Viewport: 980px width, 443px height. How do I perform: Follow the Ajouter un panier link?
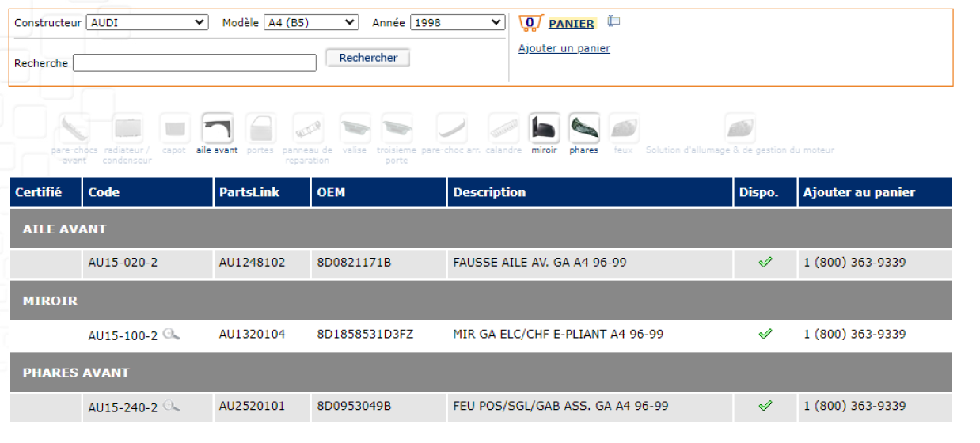pyautogui.click(x=564, y=48)
